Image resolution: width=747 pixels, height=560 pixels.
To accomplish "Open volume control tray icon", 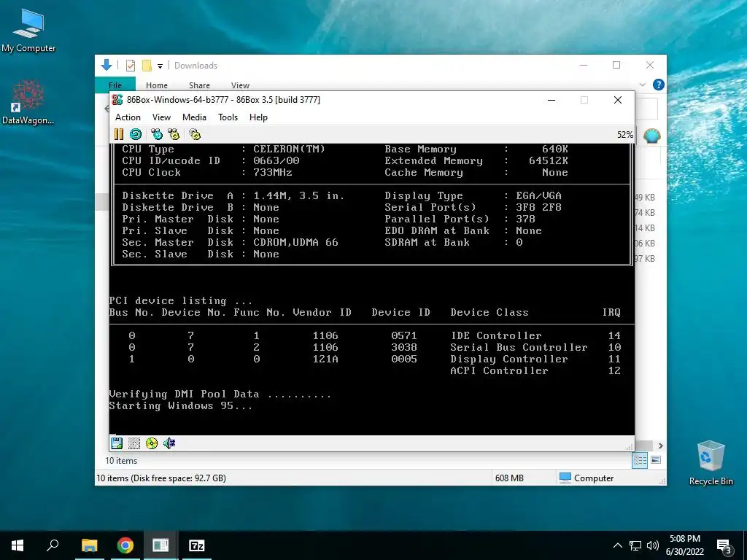I will coord(653,545).
